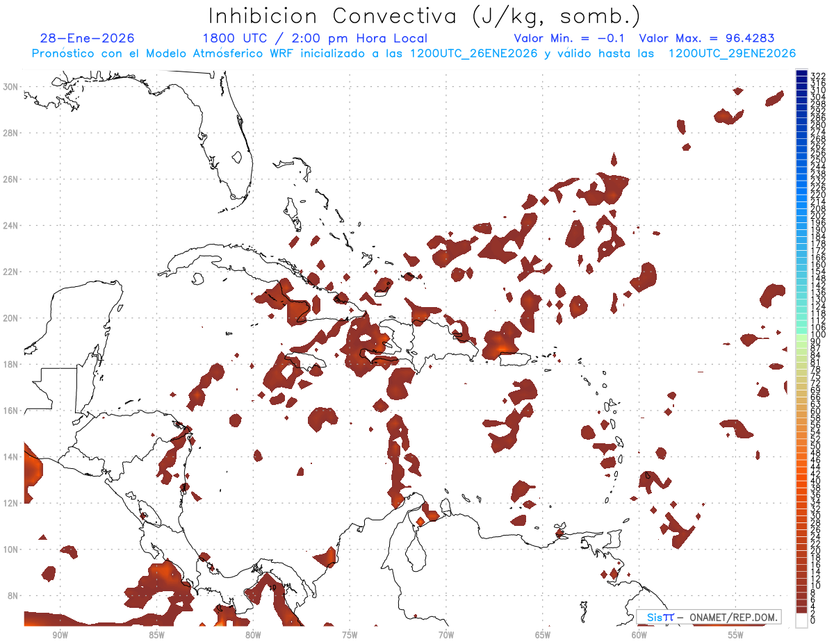The width and height of the screenshot is (834, 644).
Task: Click the '8N' latitude label
Action: (13, 595)
